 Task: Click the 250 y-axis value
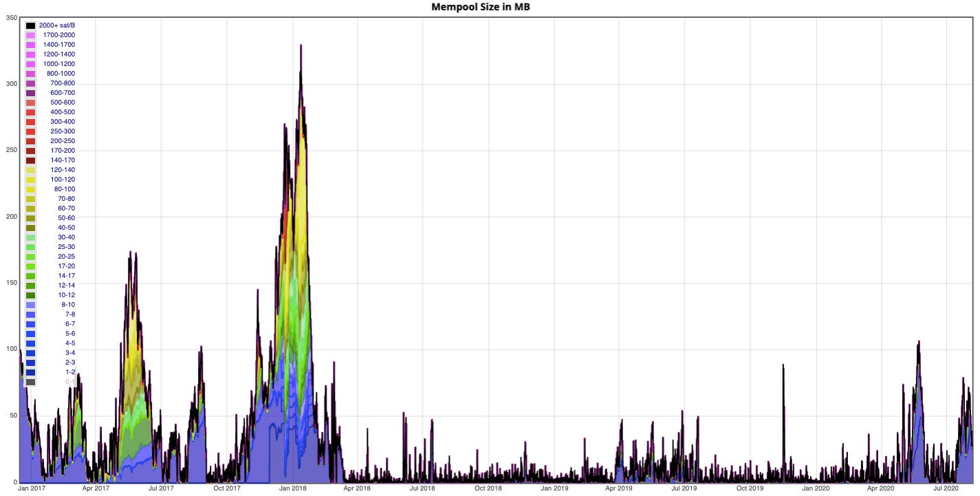tap(11, 151)
